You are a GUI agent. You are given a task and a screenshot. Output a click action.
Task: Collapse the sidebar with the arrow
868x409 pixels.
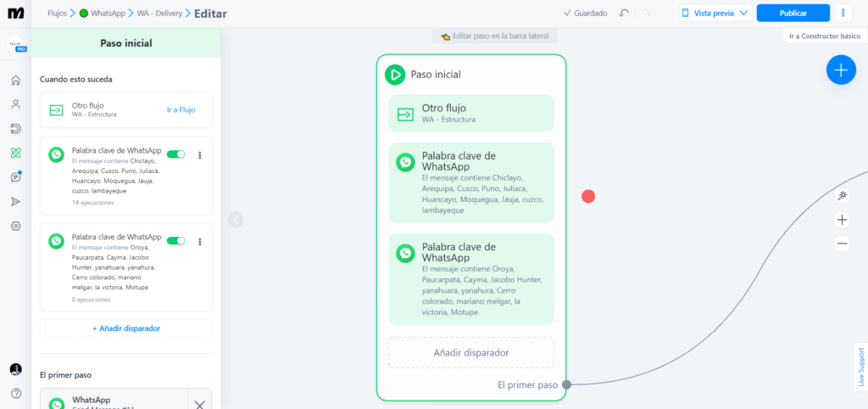tap(236, 220)
